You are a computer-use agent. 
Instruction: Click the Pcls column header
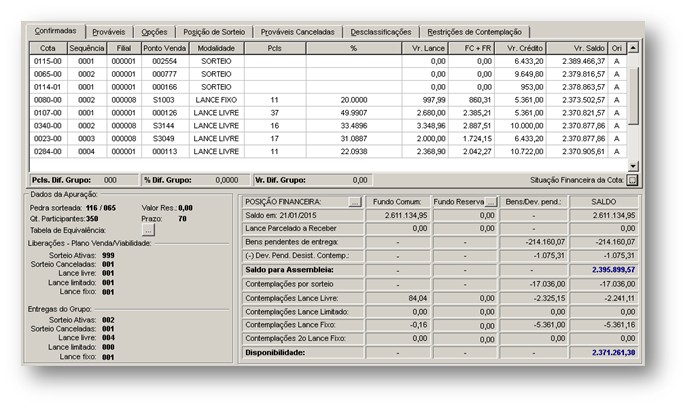tap(275, 48)
